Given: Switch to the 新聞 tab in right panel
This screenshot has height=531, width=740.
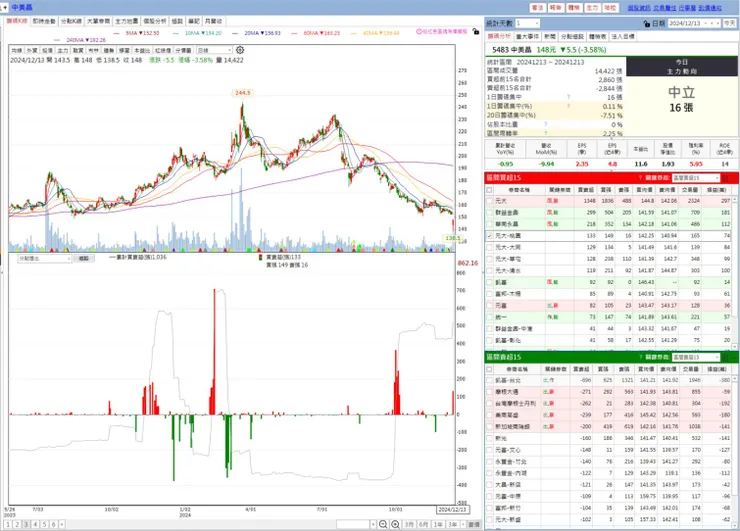Looking at the screenshot, I should tap(550, 36).
